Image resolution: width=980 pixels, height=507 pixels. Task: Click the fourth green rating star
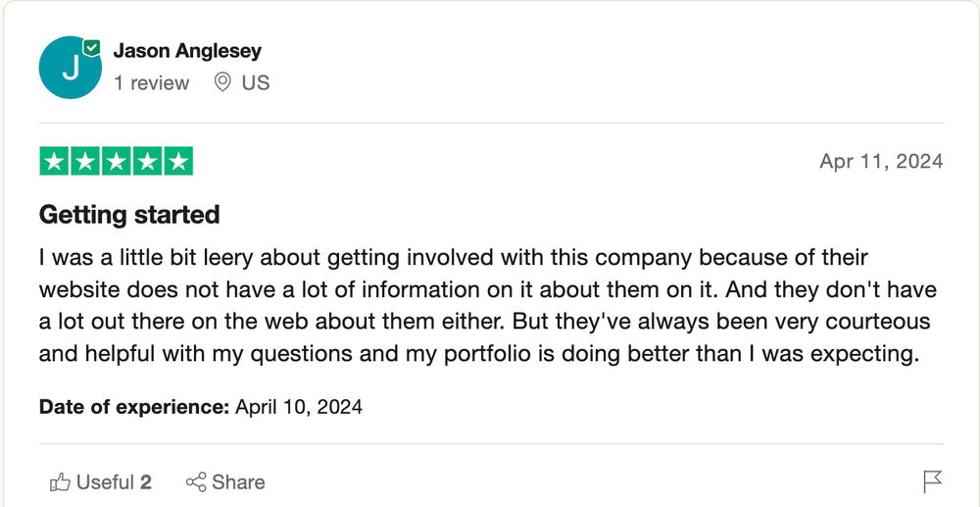pos(147,162)
